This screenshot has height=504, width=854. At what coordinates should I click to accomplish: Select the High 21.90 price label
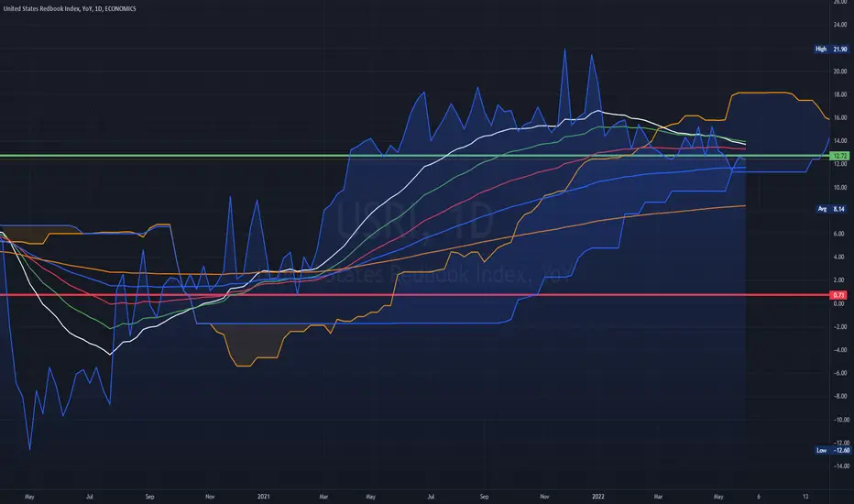[831, 49]
